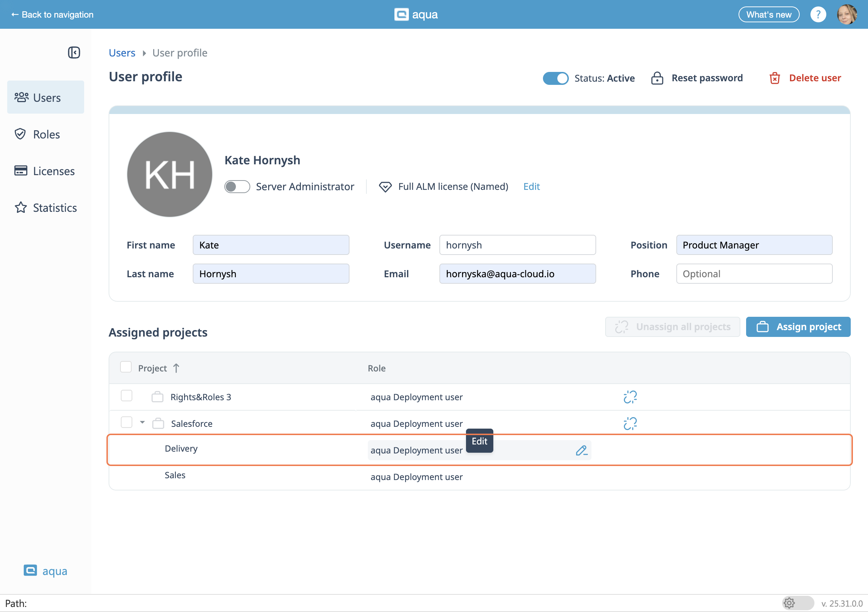
Task: Sort by the Project column header arrow
Action: click(x=176, y=368)
